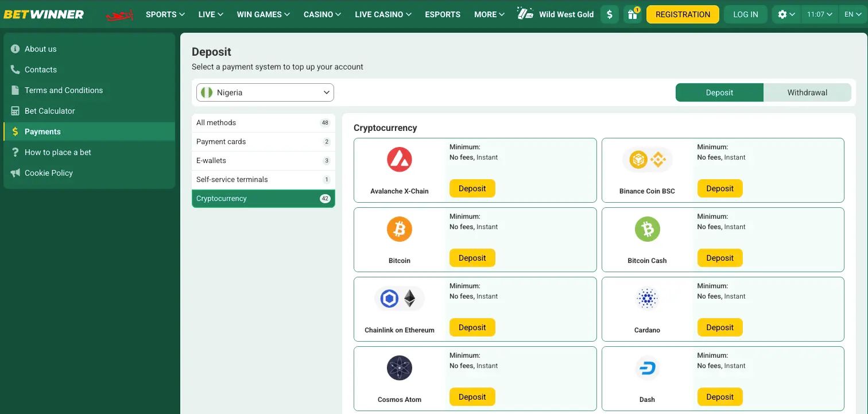Screen dimensions: 868x414
Task: Click the Contacts phone icon
Action: coord(15,69)
